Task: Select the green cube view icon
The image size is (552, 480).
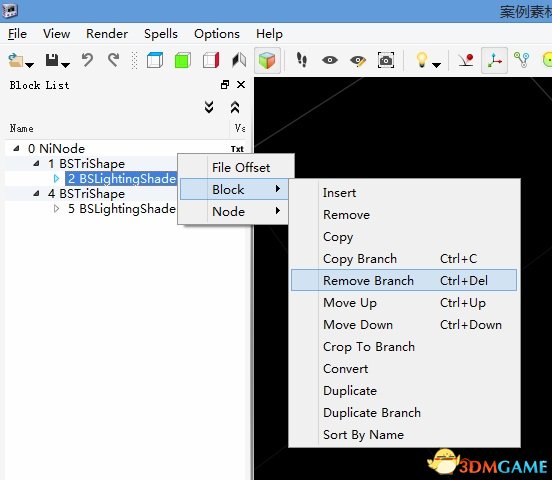Action: click(182, 60)
